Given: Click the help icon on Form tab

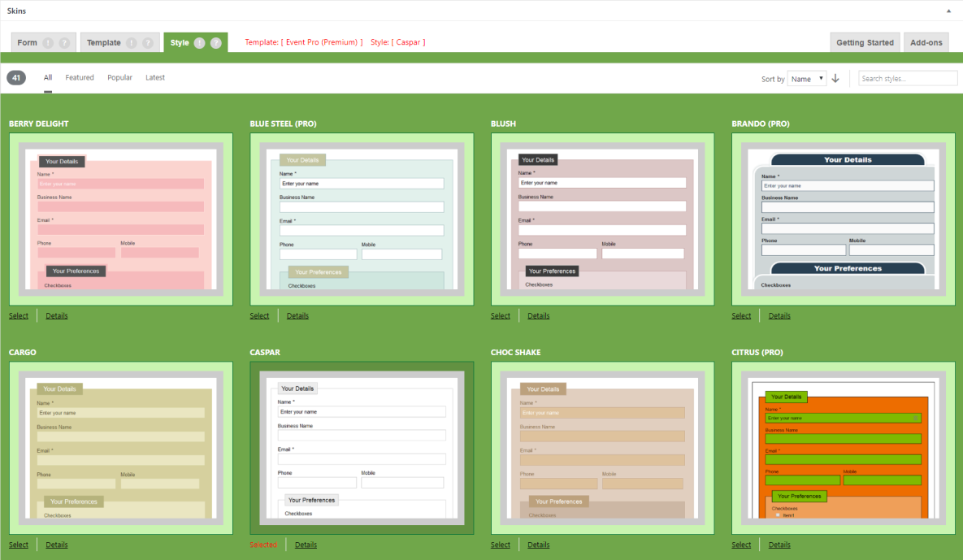Looking at the screenshot, I should click(64, 43).
